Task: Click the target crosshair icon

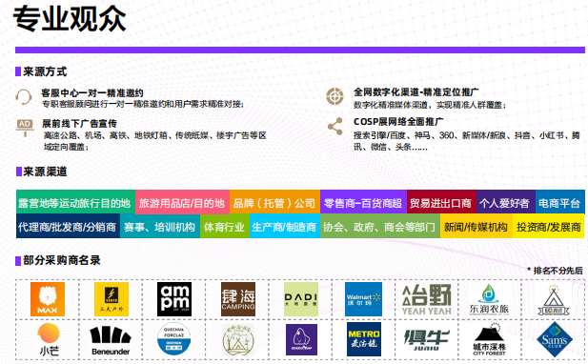Action: click(335, 96)
